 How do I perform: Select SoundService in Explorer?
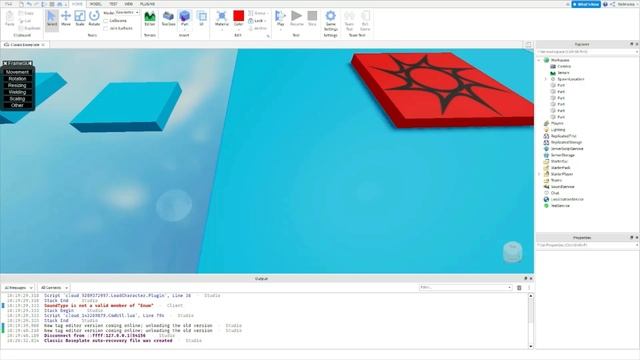[562, 187]
